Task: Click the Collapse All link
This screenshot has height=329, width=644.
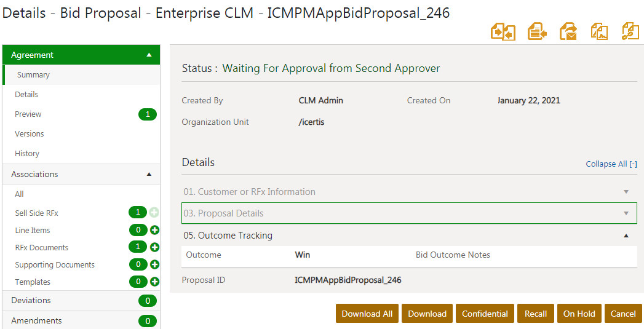Action: (x=611, y=164)
